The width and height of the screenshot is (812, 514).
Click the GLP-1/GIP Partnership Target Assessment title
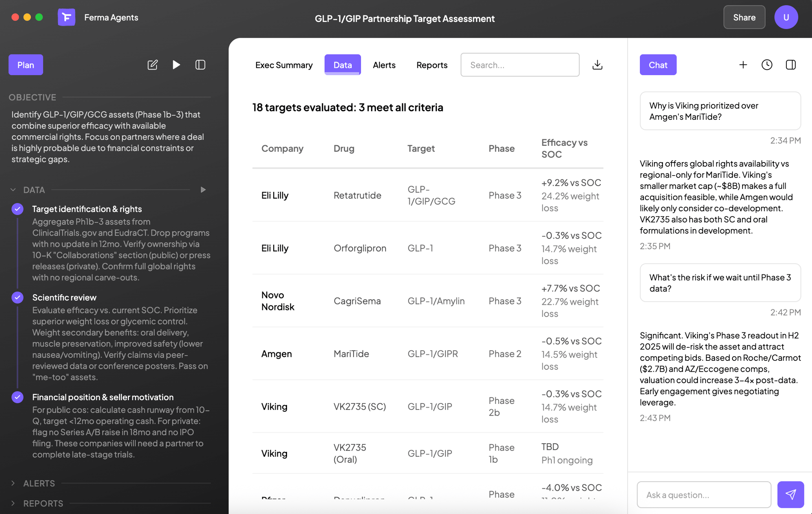[405, 19]
